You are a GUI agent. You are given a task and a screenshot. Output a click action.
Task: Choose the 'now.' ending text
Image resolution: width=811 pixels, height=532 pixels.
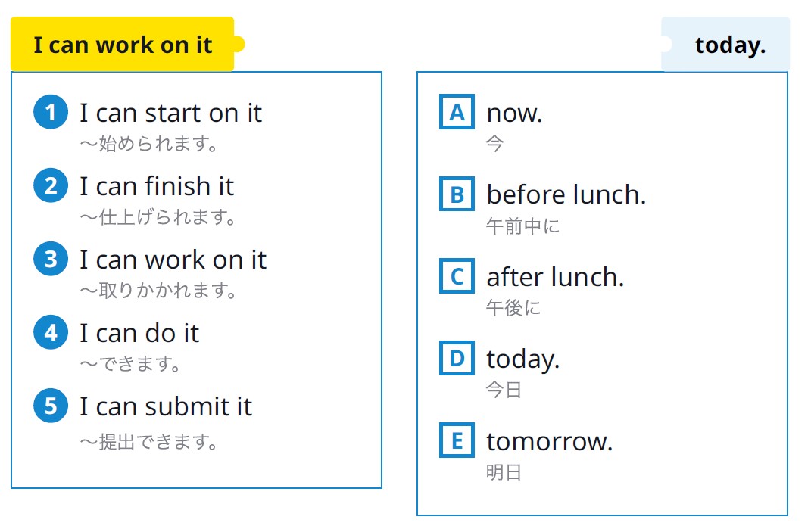[515, 114]
